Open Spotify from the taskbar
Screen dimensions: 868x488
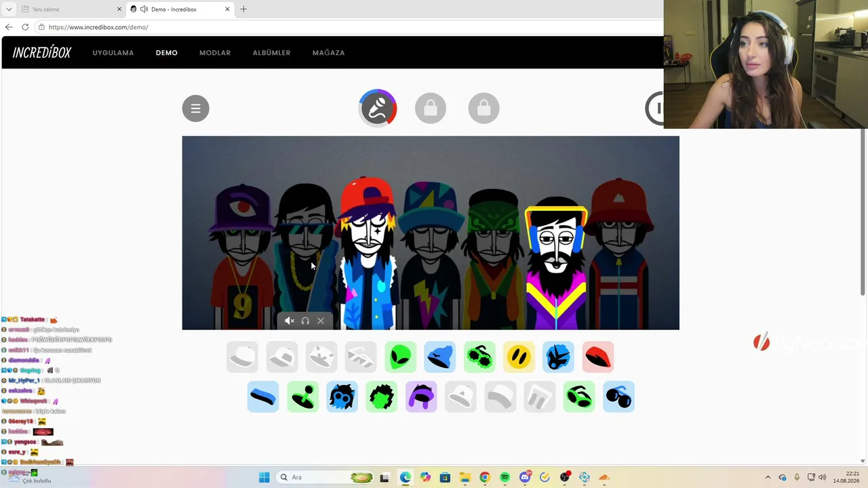click(x=505, y=477)
